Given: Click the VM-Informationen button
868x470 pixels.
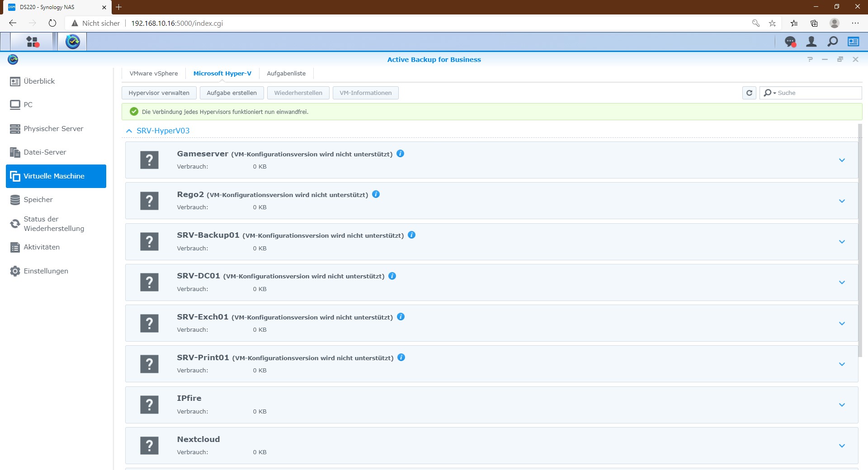Looking at the screenshot, I should tap(366, 93).
